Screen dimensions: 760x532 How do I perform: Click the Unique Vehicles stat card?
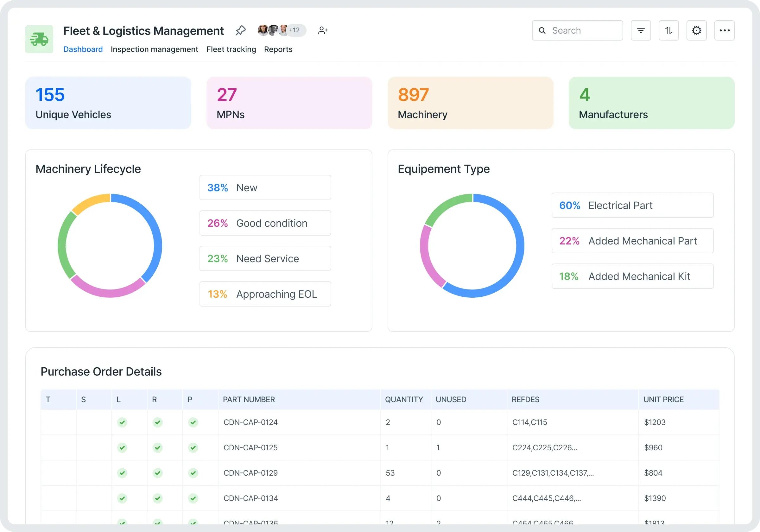pyautogui.click(x=108, y=103)
